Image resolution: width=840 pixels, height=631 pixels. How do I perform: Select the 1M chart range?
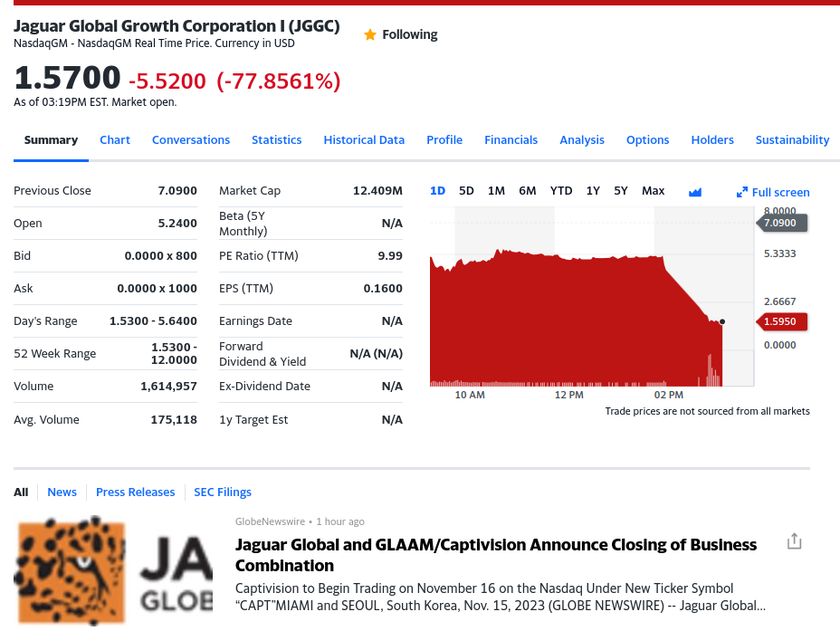tap(496, 191)
